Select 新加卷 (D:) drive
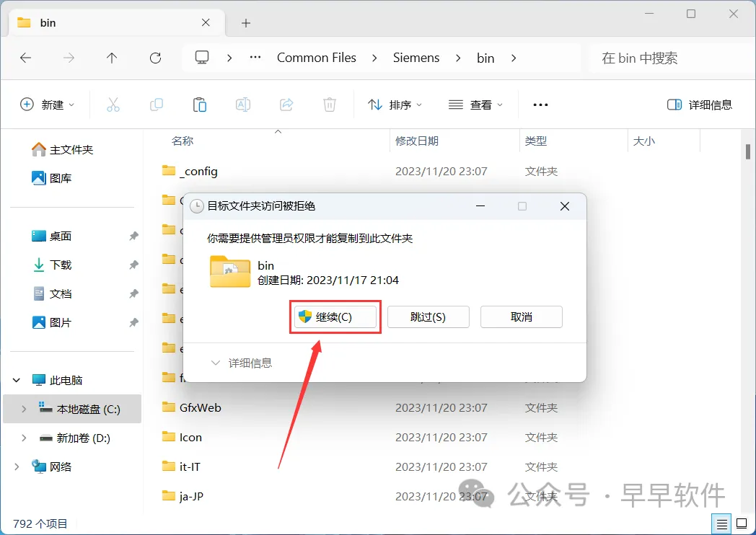756x535 pixels. click(x=83, y=438)
